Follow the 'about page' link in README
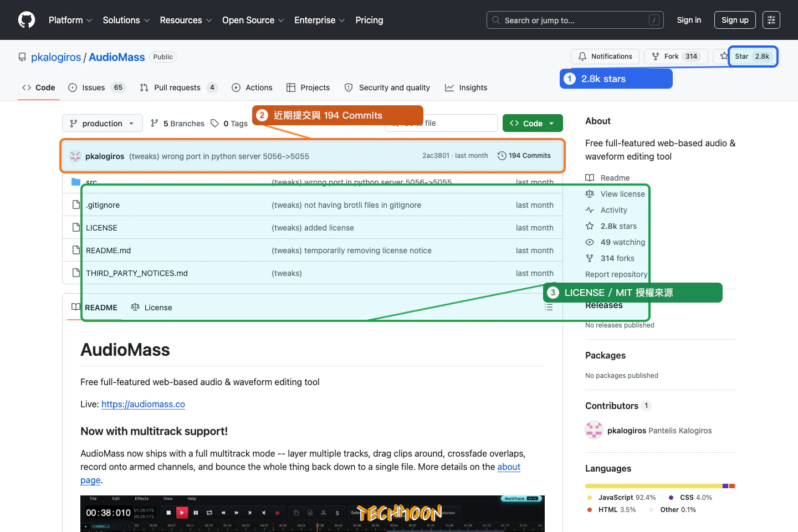This screenshot has width=798, height=532. [x=509, y=467]
